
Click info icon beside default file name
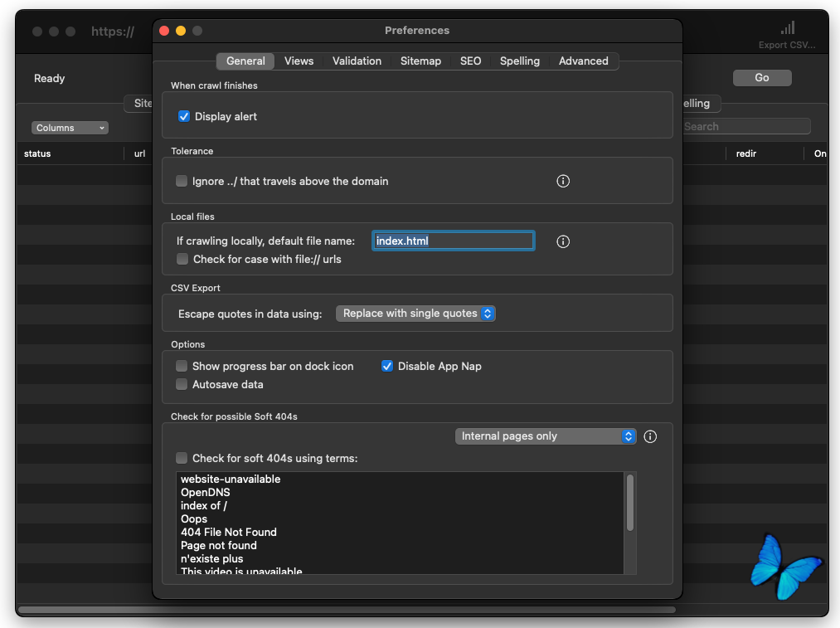coord(563,241)
